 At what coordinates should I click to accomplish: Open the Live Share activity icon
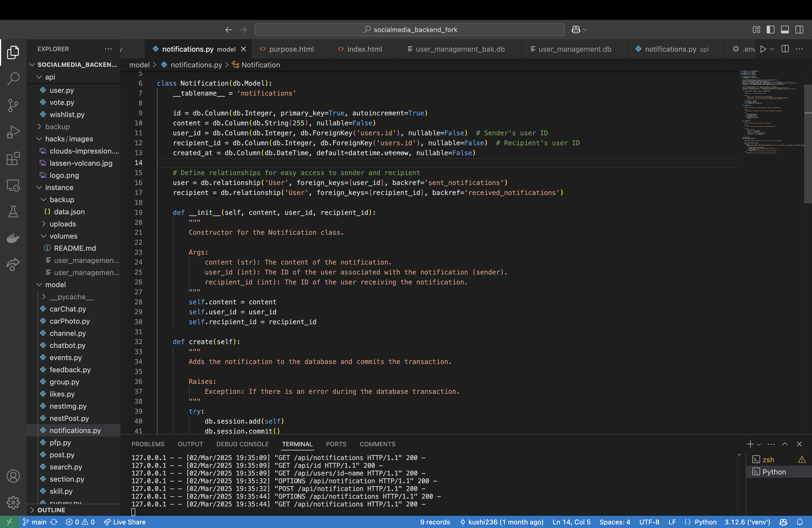(13, 265)
